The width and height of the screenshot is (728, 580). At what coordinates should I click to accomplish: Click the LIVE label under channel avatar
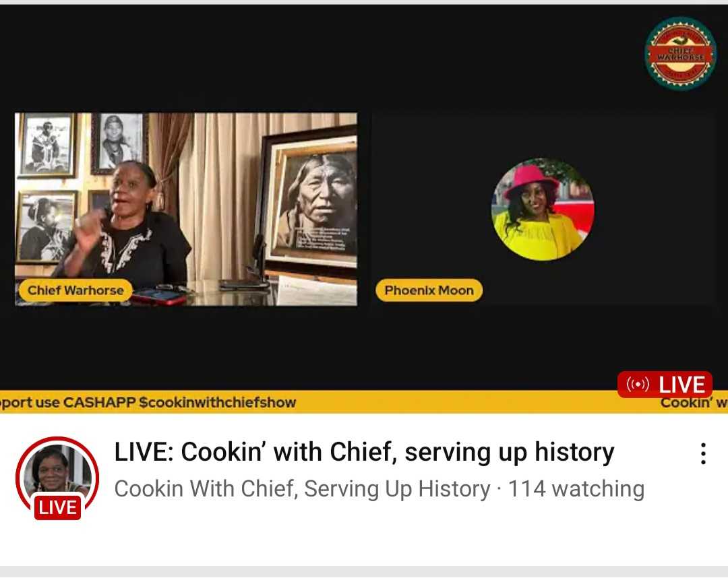(57, 507)
